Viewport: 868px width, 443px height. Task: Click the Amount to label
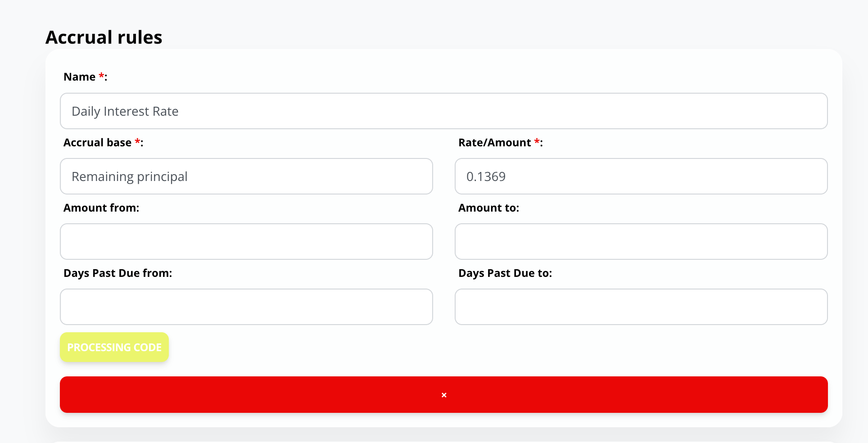488,208
